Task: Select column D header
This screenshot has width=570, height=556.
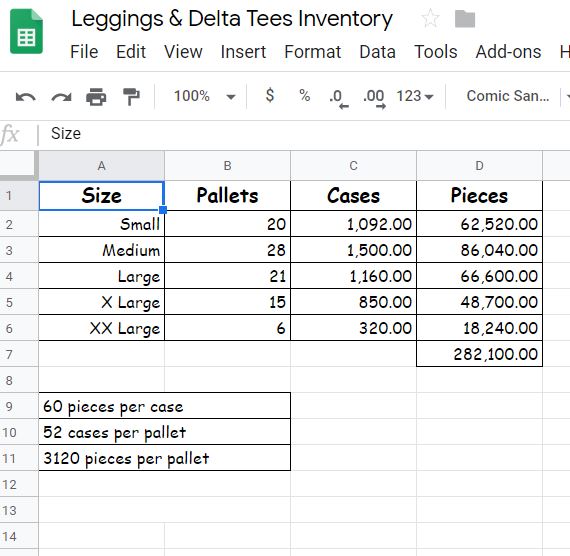Action: tap(479, 166)
